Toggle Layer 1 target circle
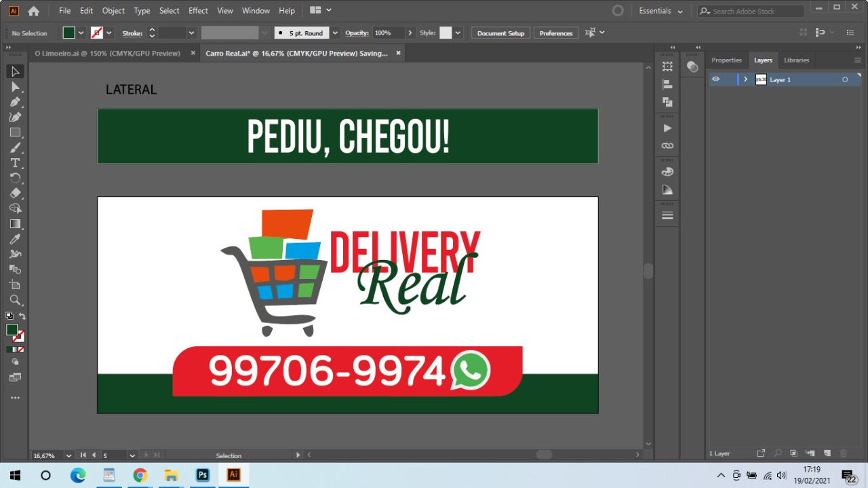Screen dimensions: 868x488 [845, 79]
